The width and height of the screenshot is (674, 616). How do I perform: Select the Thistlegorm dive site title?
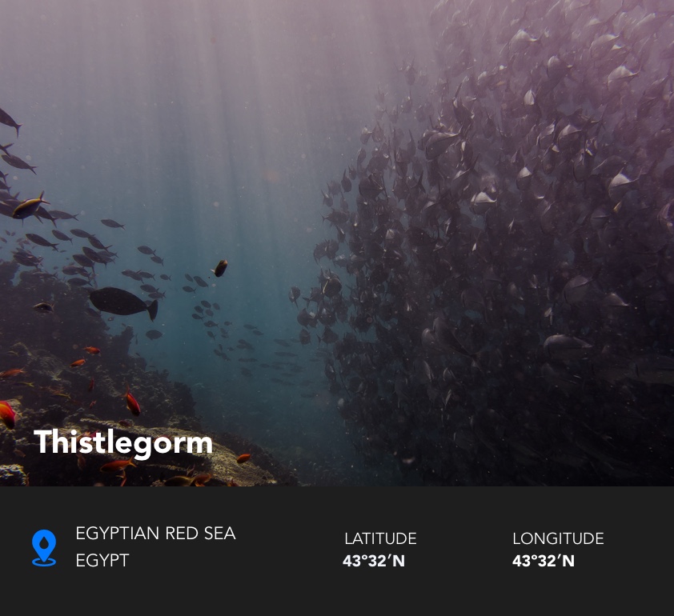123,443
